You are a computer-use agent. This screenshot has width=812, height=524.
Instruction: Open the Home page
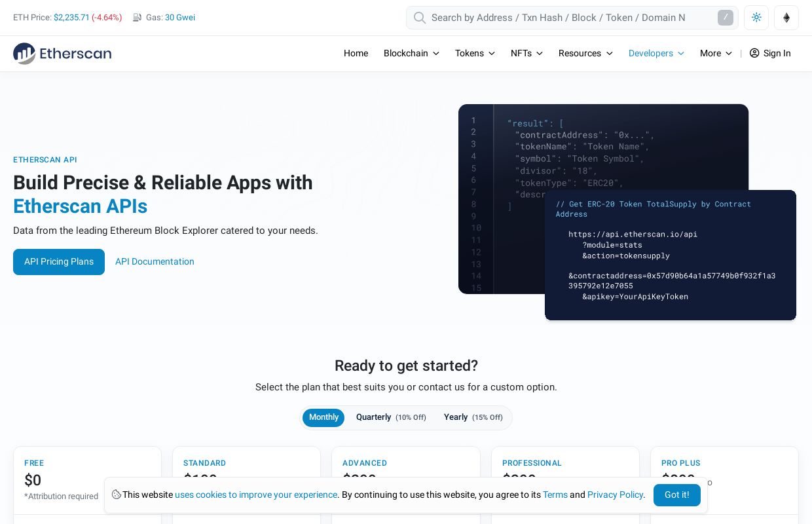click(356, 53)
